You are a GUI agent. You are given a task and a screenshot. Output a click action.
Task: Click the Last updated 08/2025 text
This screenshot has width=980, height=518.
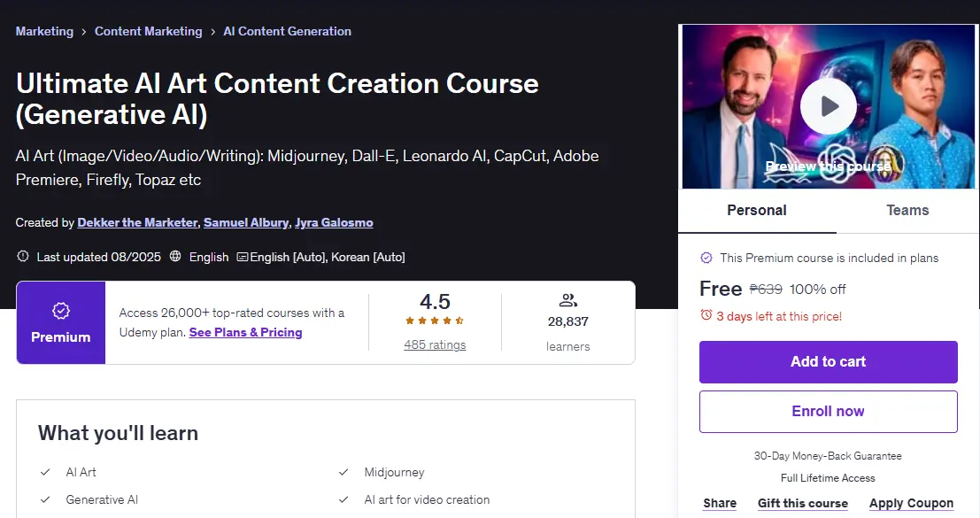[99, 257]
